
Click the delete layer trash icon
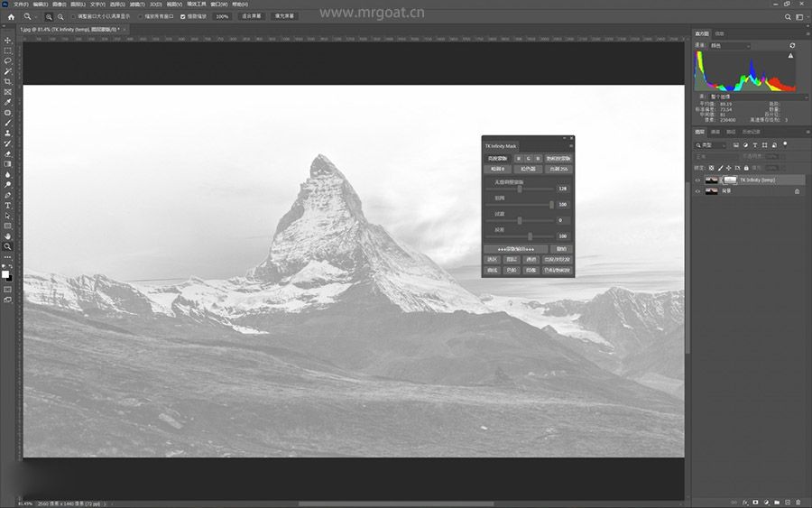pos(798,502)
